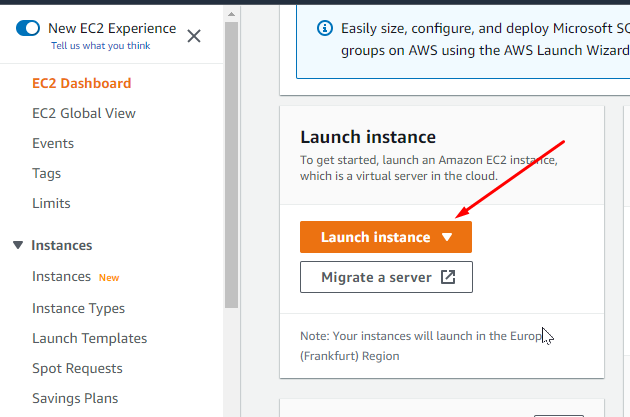630x417 pixels.
Task: Close the New EC2 Experience banner
Action: click(194, 36)
